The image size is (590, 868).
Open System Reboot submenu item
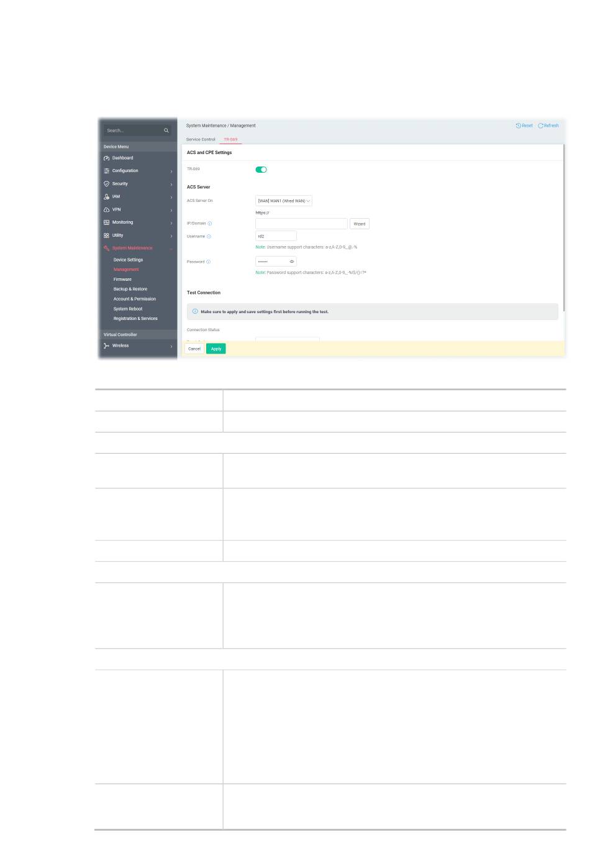pos(128,309)
